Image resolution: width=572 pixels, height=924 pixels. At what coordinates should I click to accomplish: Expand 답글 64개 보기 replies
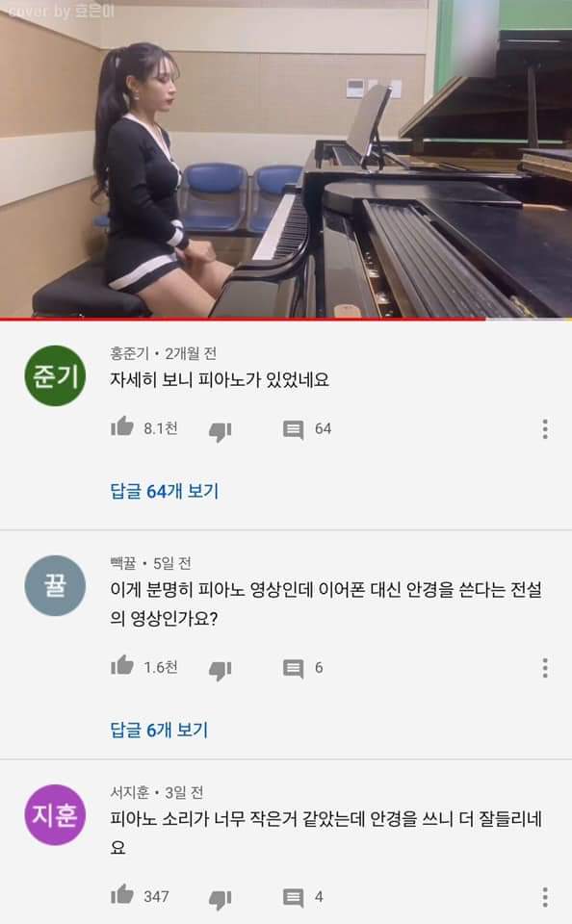(165, 491)
